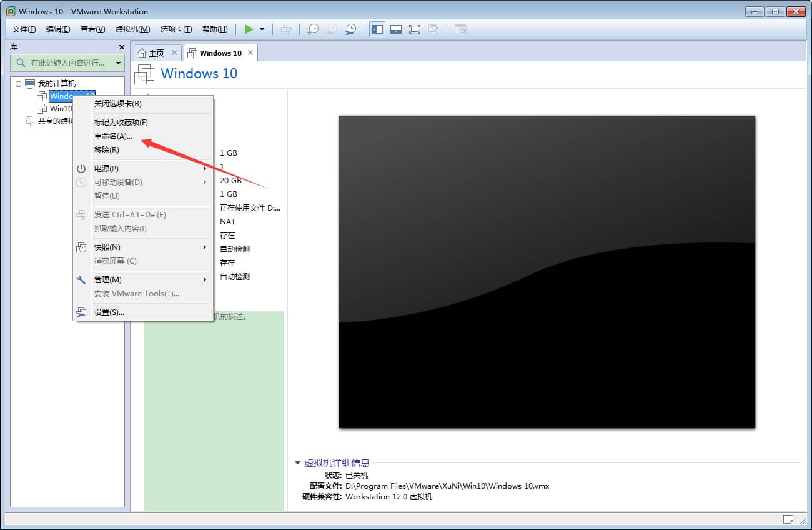
Task: Choose 移除(R) in the context menu
Action: point(144,150)
